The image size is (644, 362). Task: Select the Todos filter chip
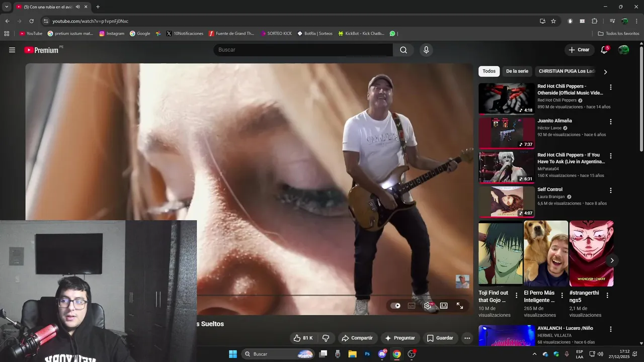(489, 71)
